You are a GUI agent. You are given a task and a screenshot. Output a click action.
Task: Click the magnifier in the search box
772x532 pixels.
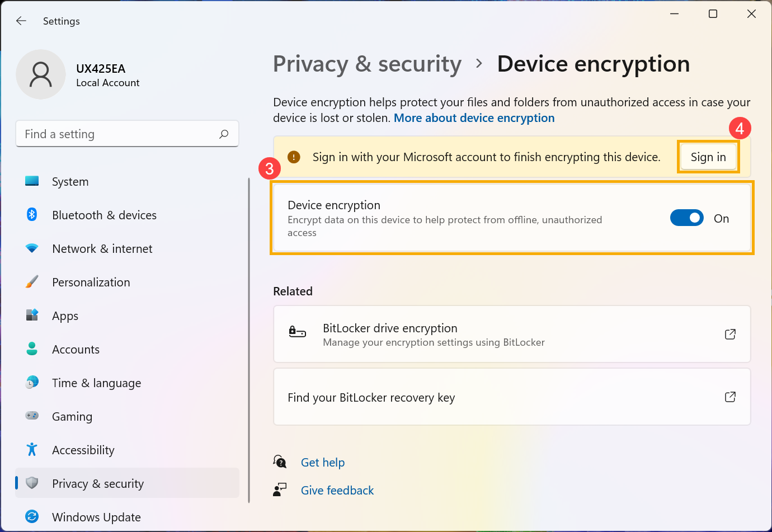click(x=223, y=134)
